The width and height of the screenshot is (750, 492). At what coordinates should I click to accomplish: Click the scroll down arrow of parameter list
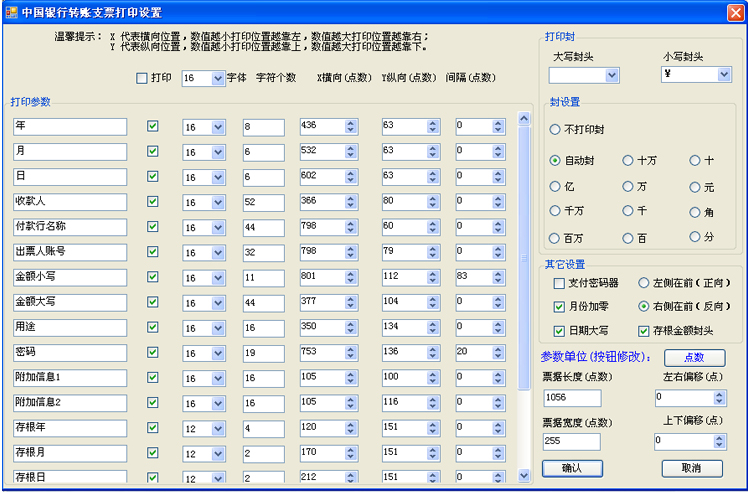(524, 475)
